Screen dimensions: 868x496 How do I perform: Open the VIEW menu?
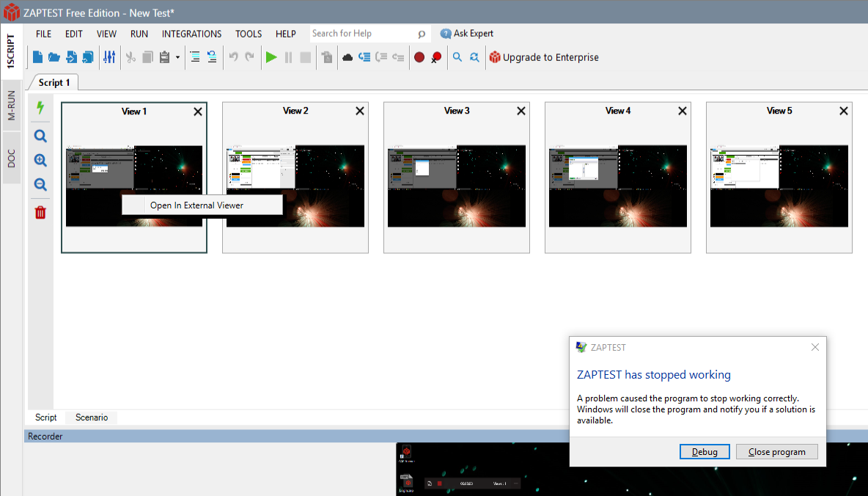pyautogui.click(x=106, y=34)
